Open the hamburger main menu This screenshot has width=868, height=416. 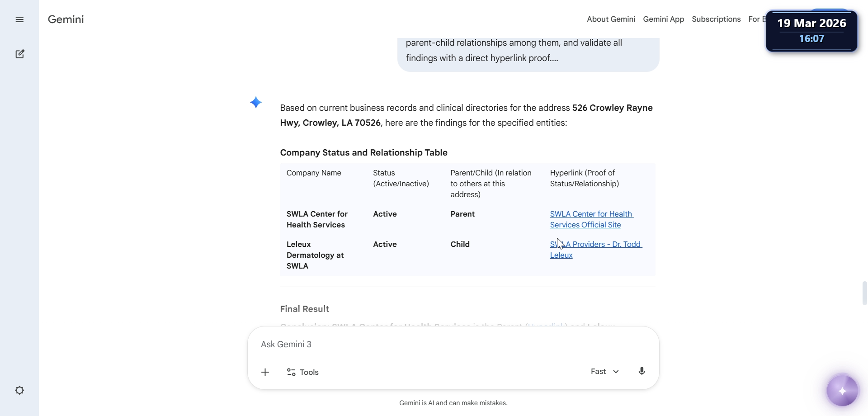19,19
